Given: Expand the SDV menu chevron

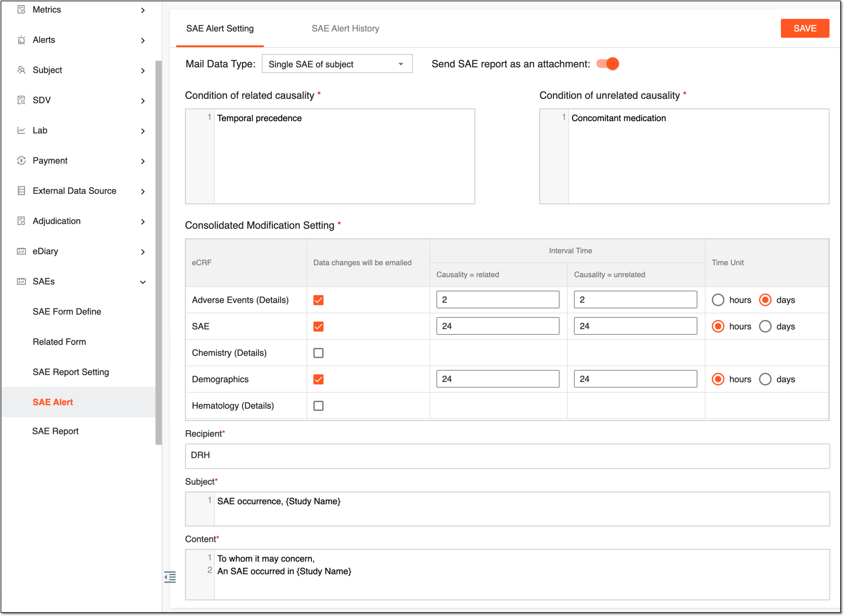Looking at the screenshot, I should 143,101.
